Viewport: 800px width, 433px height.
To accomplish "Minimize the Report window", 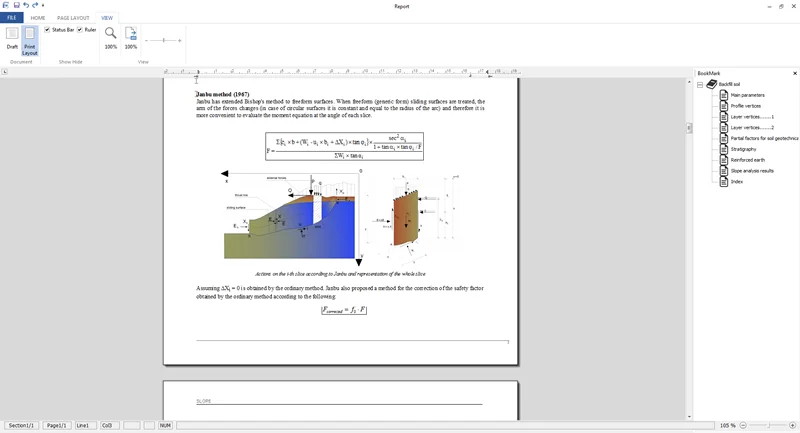I will [769, 6].
